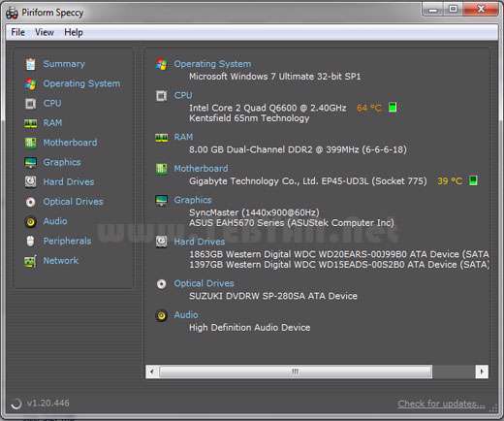Click Hard Drives heading link in summary
This screenshot has width=504, height=421.
[200, 242]
